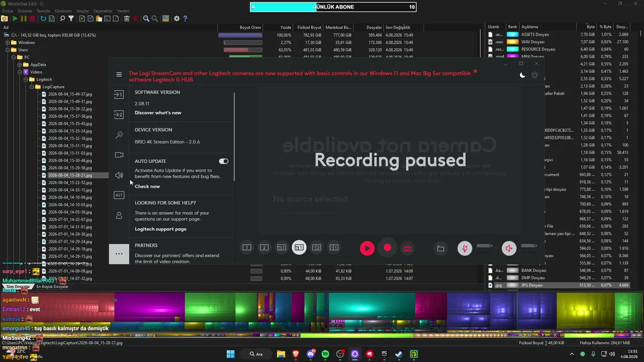Click the zoom in magnifier icon
Image resolution: width=644 pixels, height=362 pixels.
[x=146, y=19]
